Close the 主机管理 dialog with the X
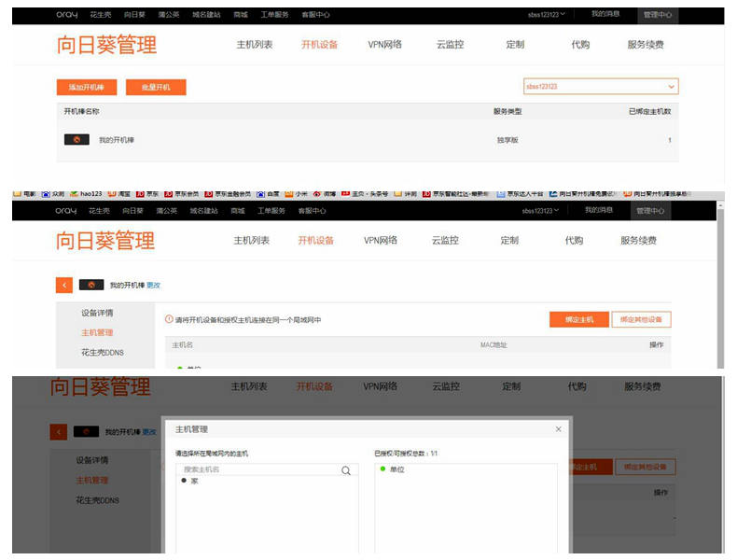This screenshot has height=560, width=737. pos(559,429)
